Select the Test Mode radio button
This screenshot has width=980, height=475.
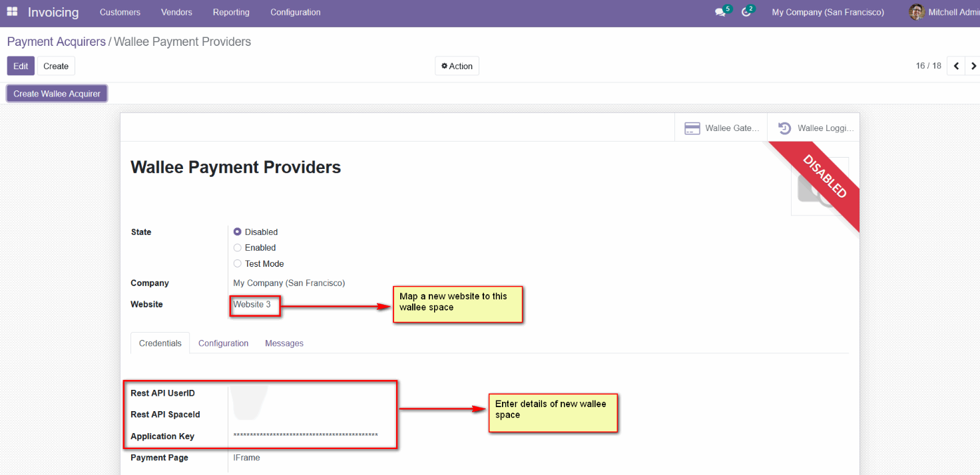(238, 263)
